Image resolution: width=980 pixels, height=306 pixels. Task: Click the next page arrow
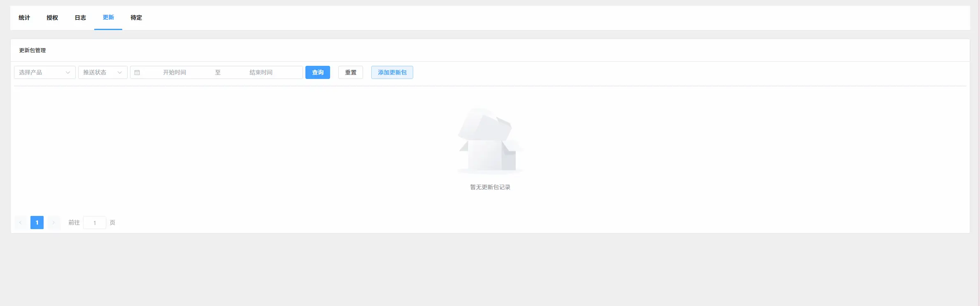[54, 223]
